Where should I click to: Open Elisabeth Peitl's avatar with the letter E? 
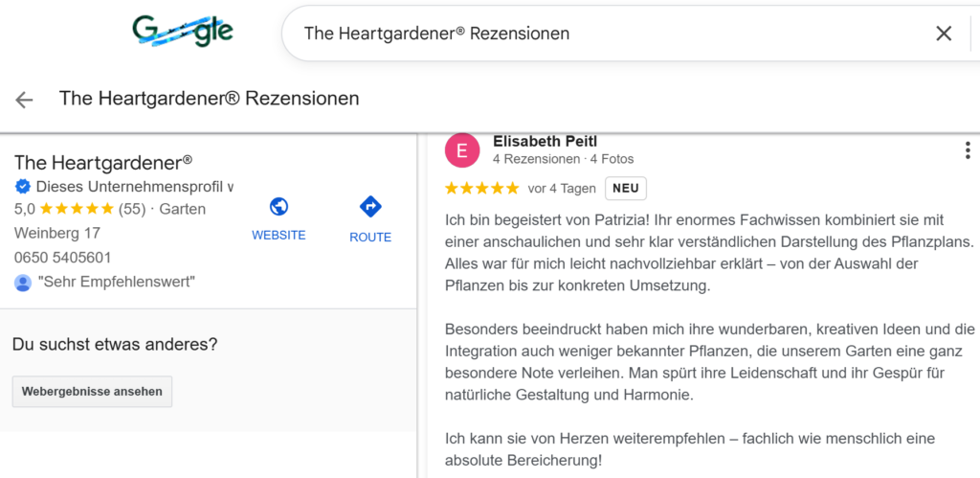point(462,150)
